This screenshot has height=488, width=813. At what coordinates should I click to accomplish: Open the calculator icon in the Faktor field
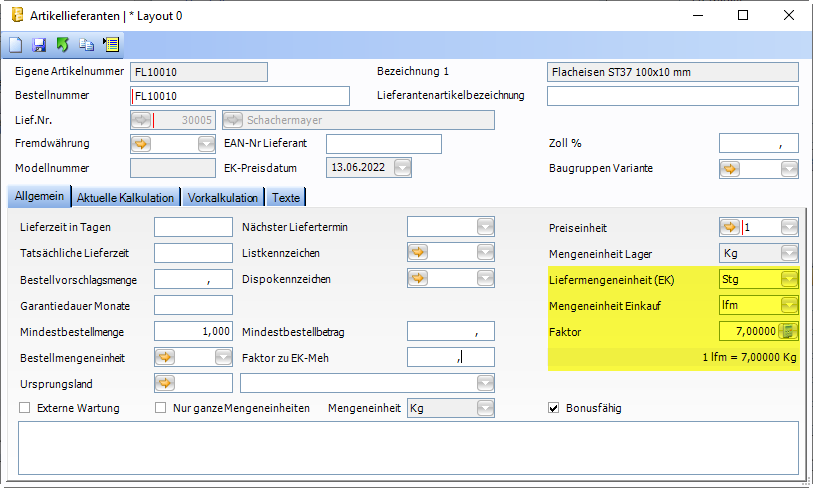pyautogui.click(x=789, y=331)
